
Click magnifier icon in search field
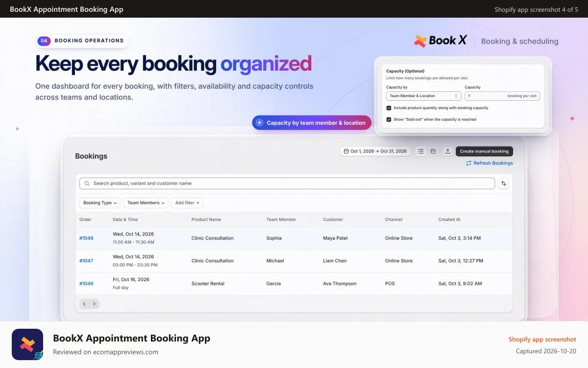click(87, 184)
